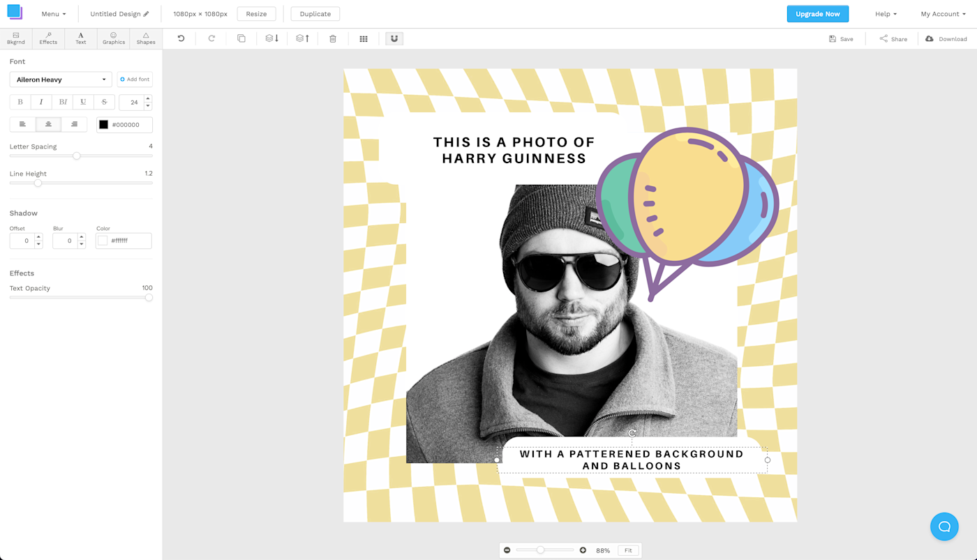Send selected layer backward
977x560 pixels.
pos(272,38)
